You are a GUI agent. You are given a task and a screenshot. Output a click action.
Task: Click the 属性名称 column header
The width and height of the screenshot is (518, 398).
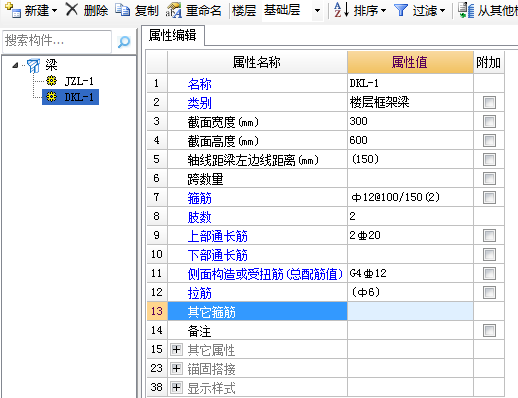coord(257,62)
